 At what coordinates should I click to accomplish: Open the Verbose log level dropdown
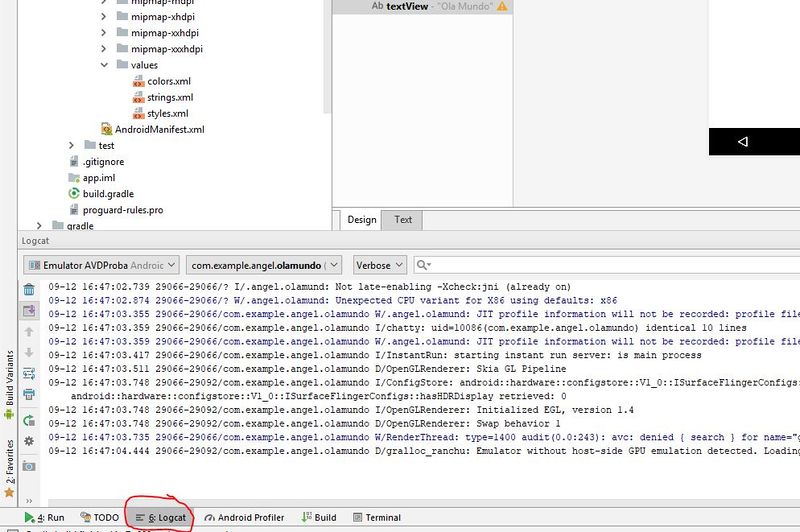(380, 265)
